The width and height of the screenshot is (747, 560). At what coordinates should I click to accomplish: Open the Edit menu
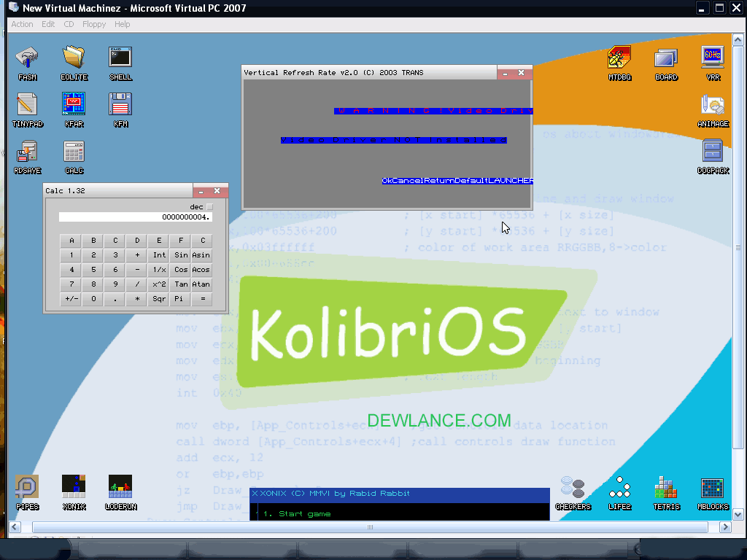48,24
